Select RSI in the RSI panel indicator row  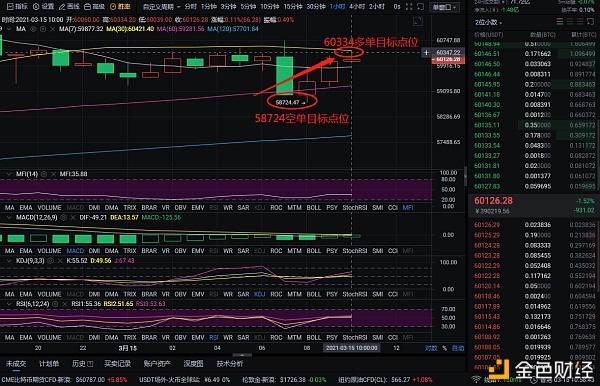coord(214,337)
